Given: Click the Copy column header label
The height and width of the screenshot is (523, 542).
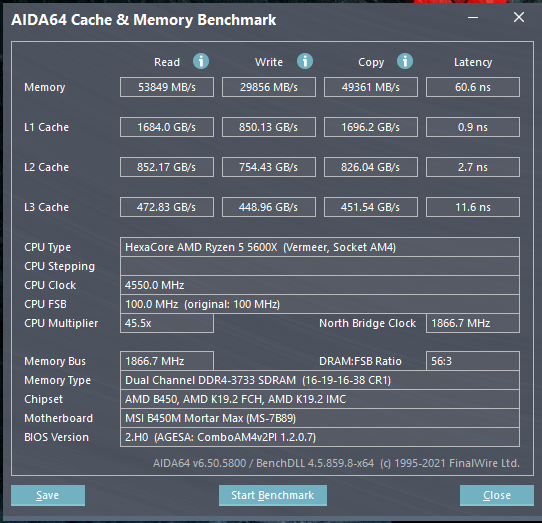Looking at the screenshot, I should pos(371,63).
